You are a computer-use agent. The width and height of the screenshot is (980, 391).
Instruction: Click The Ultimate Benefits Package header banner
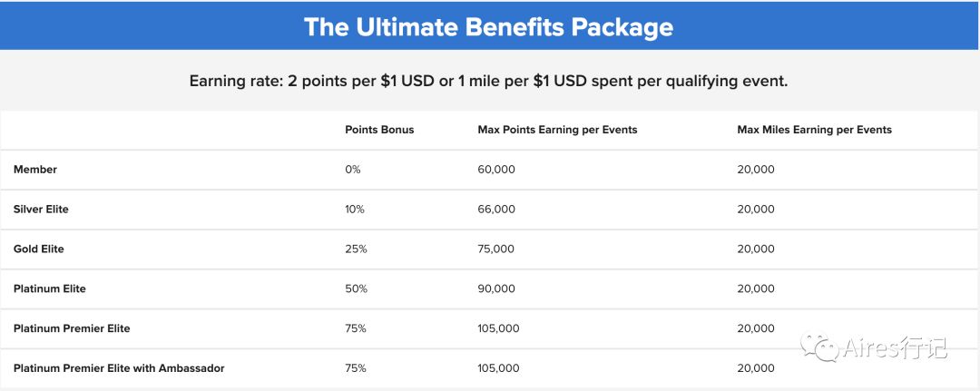coord(490,26)
